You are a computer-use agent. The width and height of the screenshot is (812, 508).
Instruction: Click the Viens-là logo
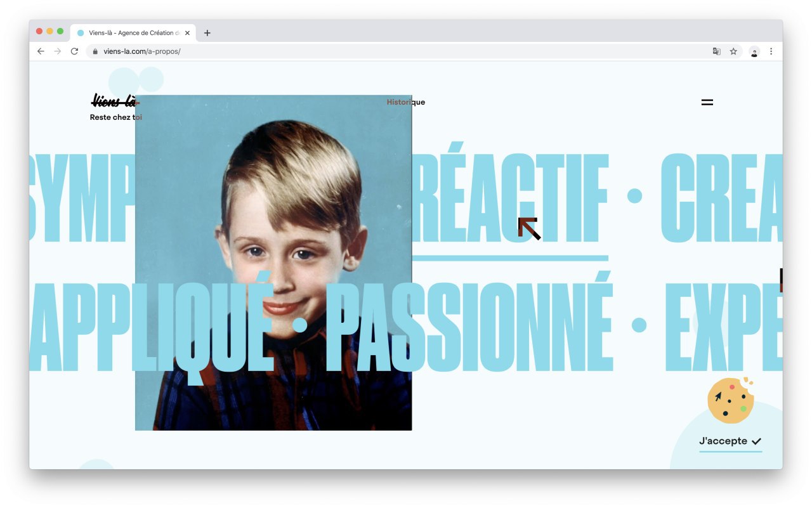click(115, 101)
